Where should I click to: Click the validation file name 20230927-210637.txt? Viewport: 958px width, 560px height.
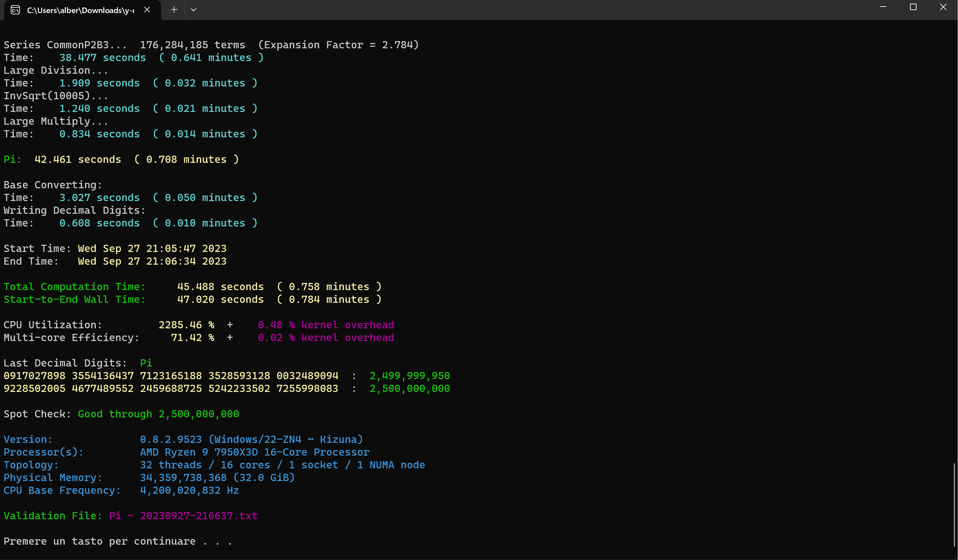(x=199, y=516)
